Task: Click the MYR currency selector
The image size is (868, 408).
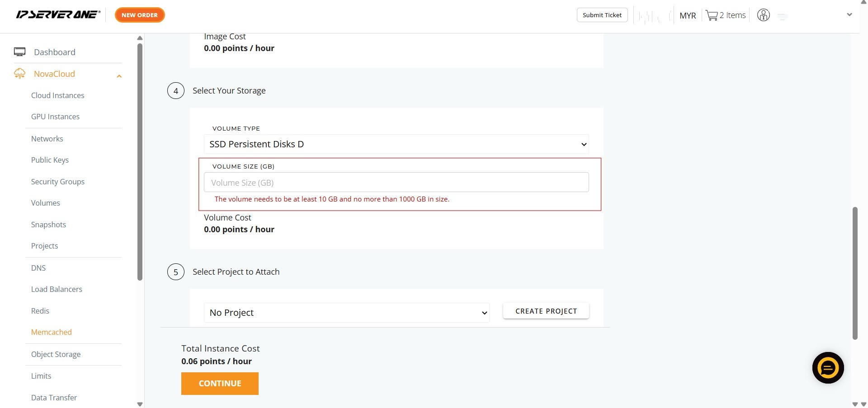Action: click(687, 15)
